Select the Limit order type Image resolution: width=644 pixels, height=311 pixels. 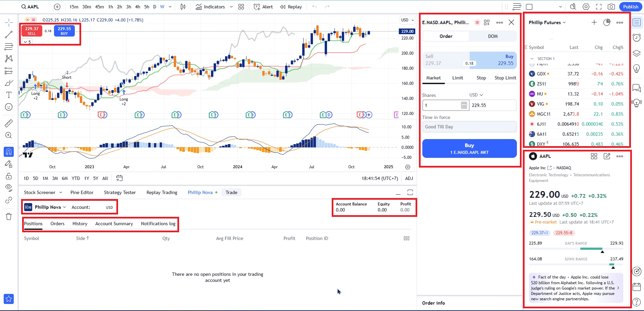tap(458, 78)
